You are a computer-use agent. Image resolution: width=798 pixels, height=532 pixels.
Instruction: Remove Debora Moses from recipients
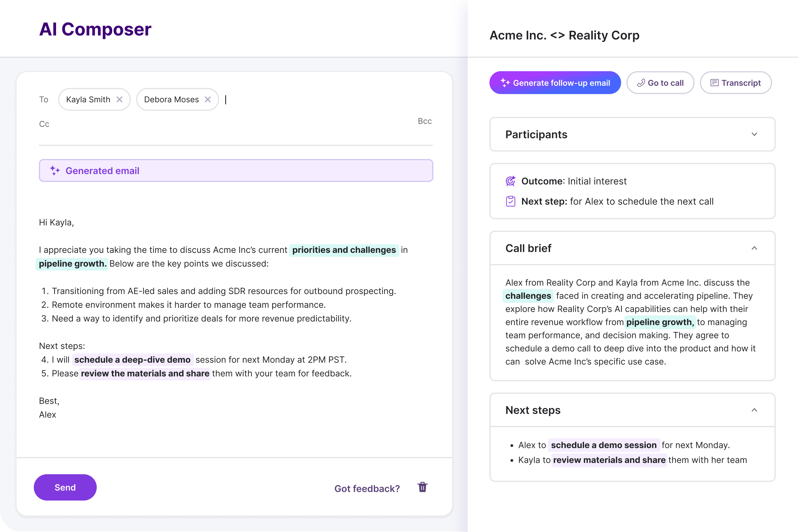coord(208,100)
